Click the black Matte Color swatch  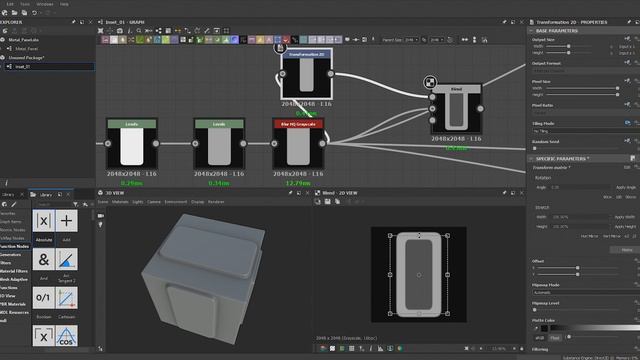[x=544, y=328]
